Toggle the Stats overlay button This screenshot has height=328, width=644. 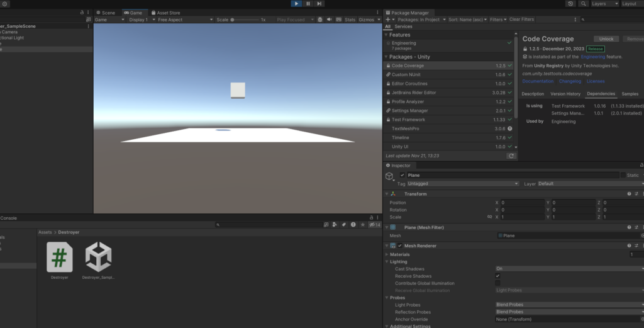coord(350,20)
